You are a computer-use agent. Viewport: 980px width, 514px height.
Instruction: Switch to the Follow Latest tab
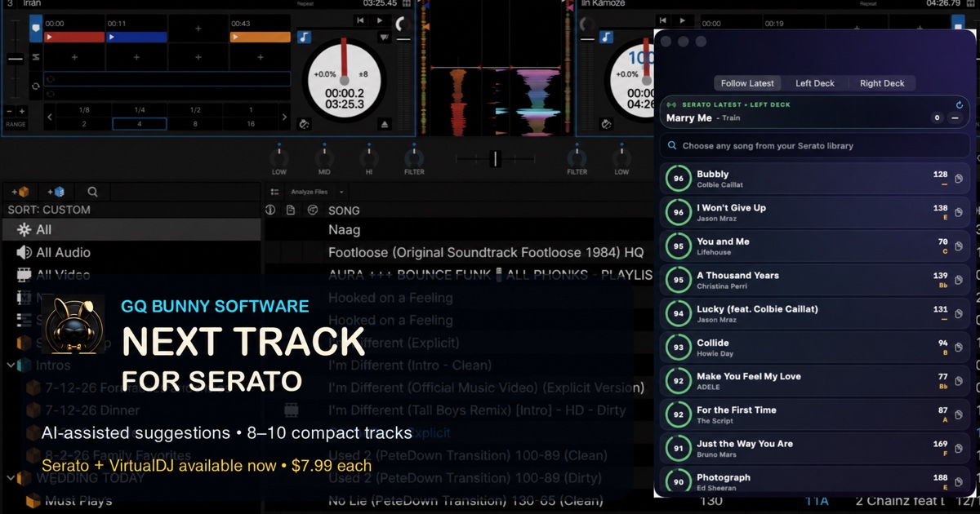(x=747, y=83)
